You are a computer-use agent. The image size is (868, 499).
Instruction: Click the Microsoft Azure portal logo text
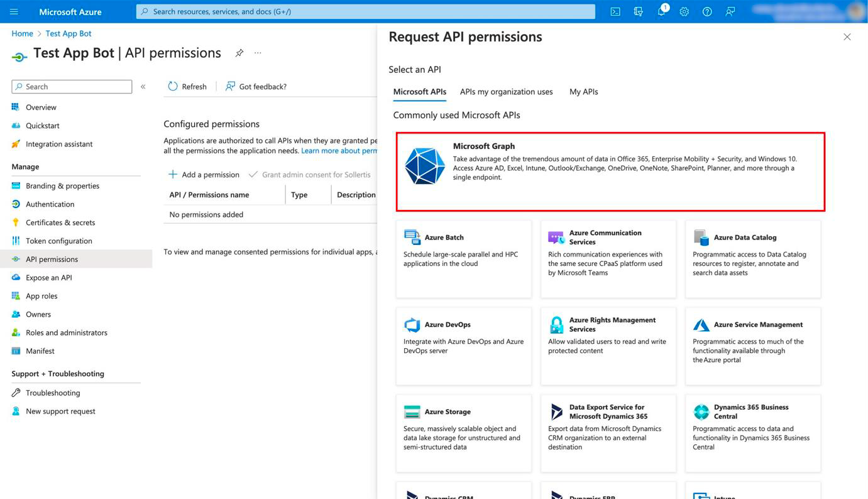click(70, 11)
